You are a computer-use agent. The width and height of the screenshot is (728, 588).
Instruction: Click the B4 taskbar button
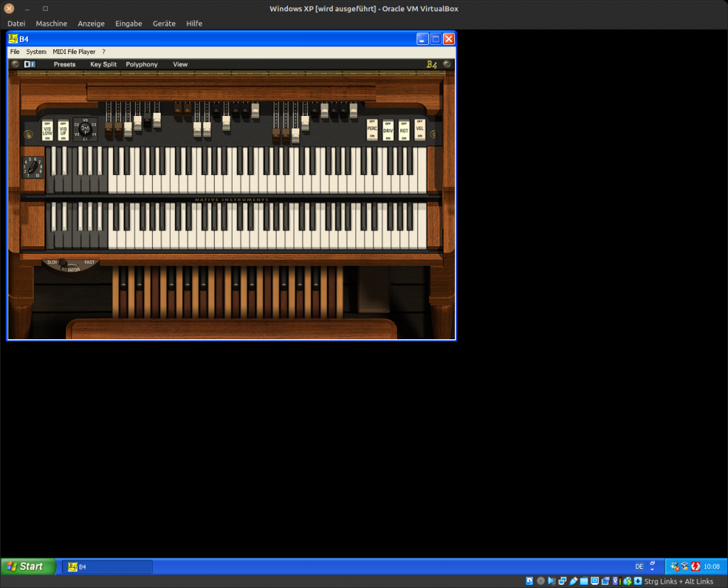coord(107,567)
